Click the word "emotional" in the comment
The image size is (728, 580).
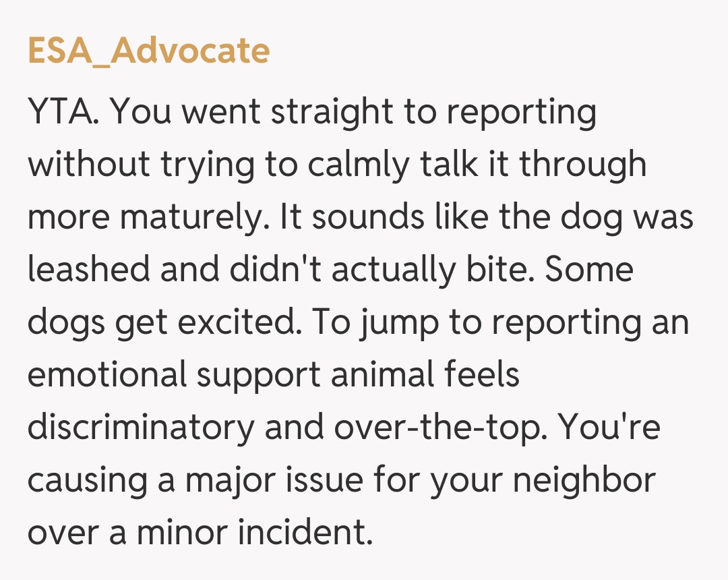107,375
